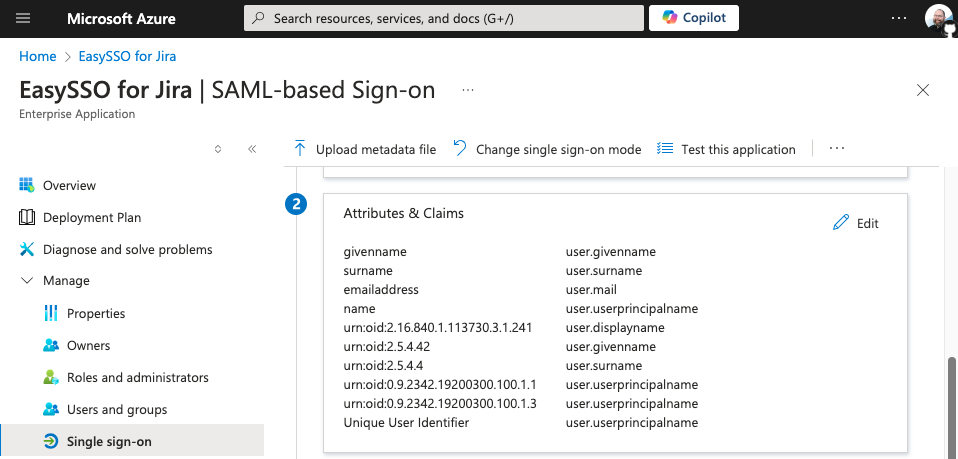The image size is (958, 459).
Task: Click urn:oid:0.9.2342.19200300.100.1.1 claim
Action: pyautogui.click(x=440, y=384)
